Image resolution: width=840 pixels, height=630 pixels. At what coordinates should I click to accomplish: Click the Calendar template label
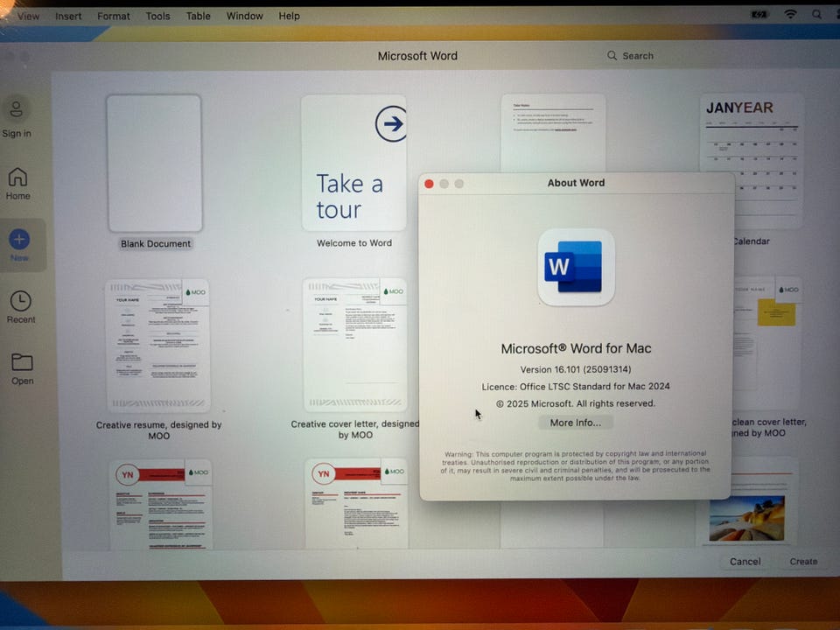pyautogui.click(x=752, y=241)
